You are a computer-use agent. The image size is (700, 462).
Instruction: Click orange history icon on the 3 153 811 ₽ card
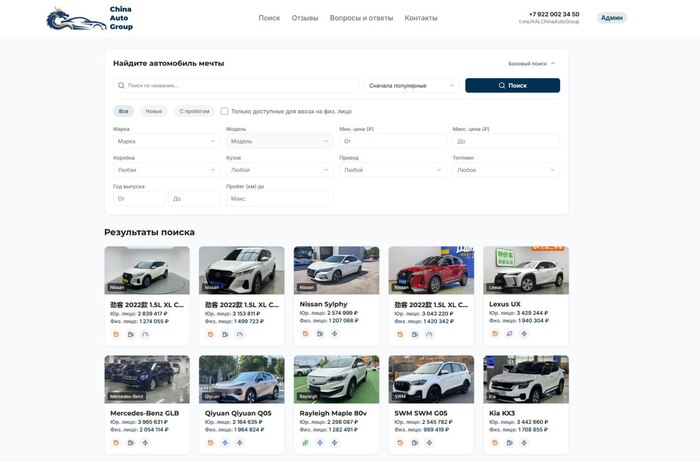pos(211,334)
